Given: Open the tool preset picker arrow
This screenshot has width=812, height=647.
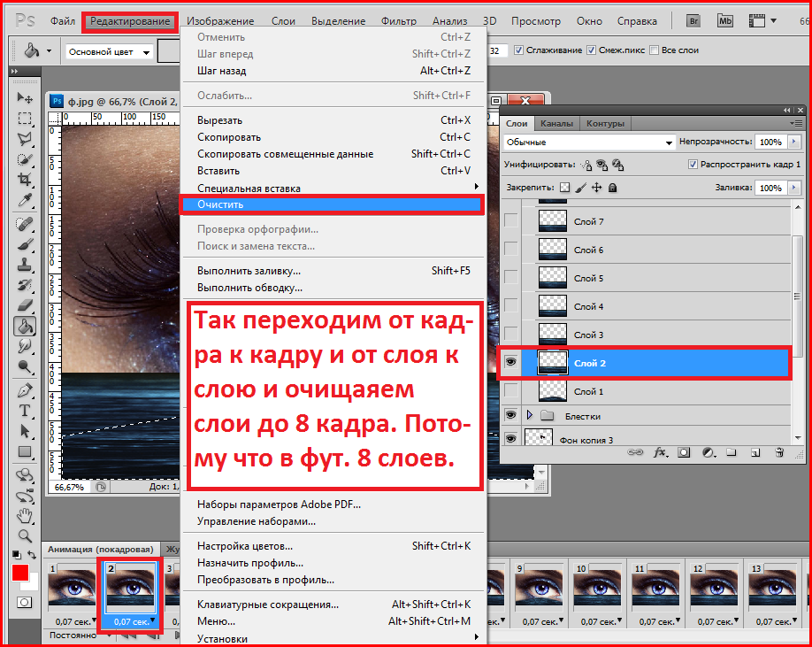Looking at the screenshot, I should click(49, 51).
